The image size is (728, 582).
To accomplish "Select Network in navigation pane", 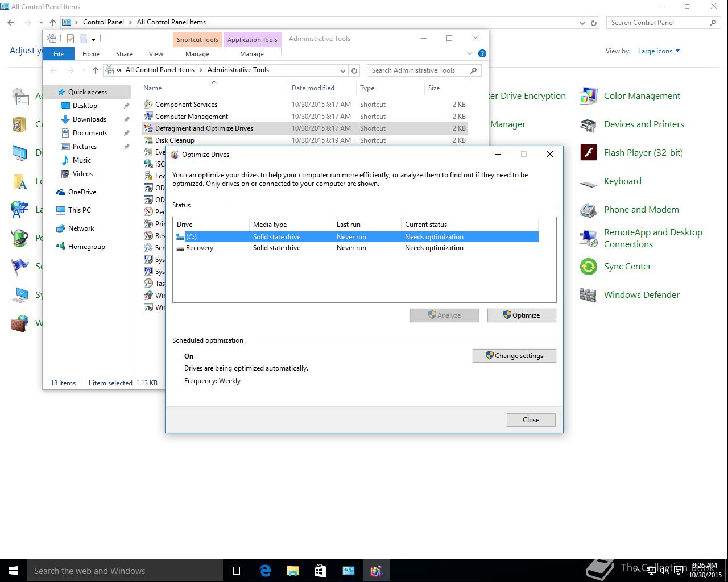I will [81, 228].
